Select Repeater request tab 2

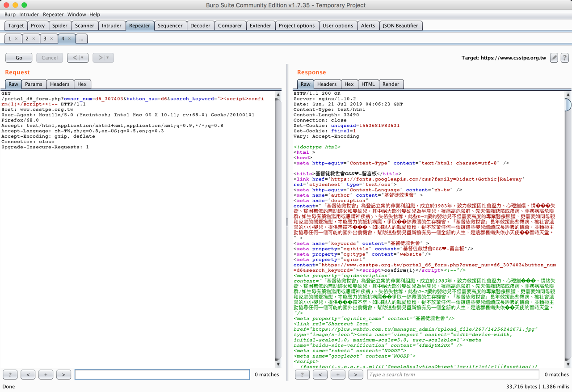(27, 39)
